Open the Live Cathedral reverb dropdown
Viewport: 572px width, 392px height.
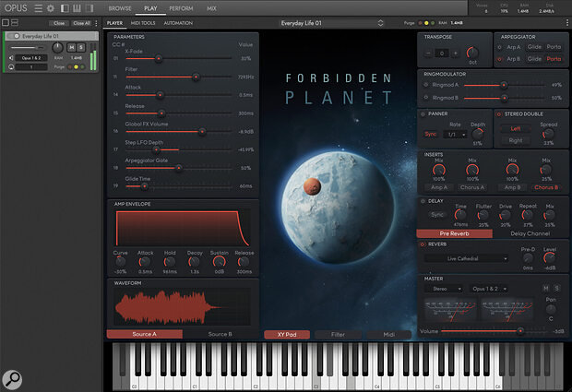(x=467, y=258)
